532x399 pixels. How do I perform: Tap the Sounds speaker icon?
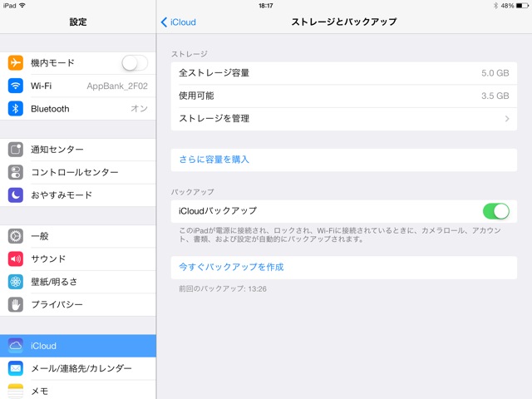tap(16, 259)
